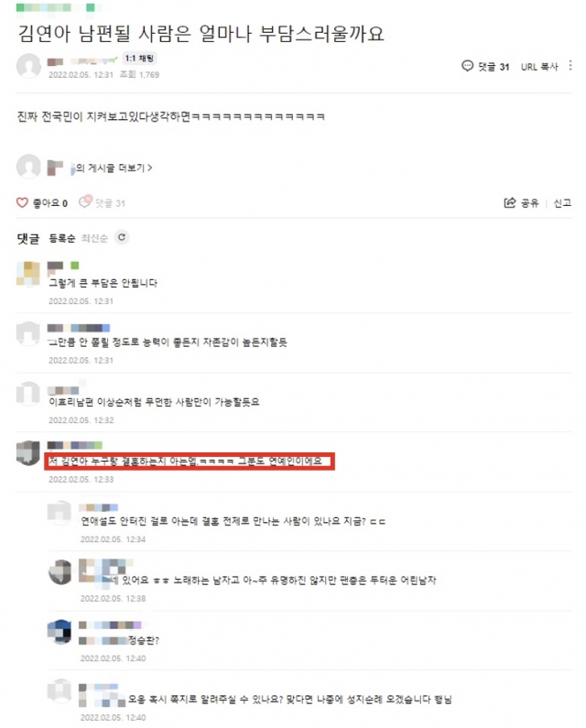Click the 이효리남편 이상순 comment text
The height and width of the screenshot is (728, 586).
tap(154, 402)
